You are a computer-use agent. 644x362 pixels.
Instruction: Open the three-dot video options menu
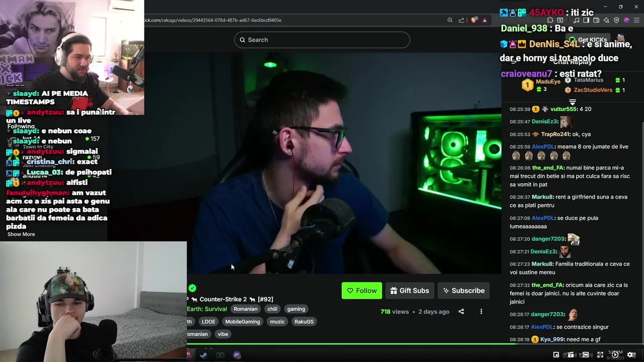pos(481,312)
